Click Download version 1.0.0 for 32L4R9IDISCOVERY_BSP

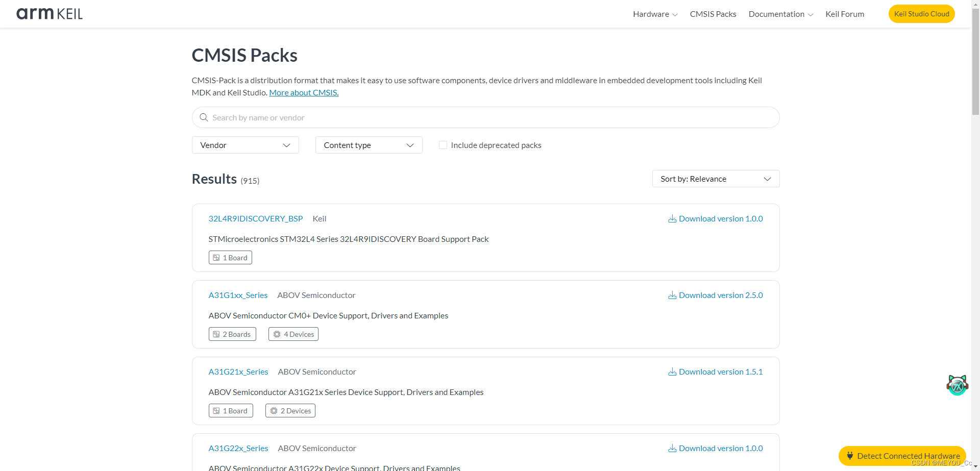tap(716, 218)
